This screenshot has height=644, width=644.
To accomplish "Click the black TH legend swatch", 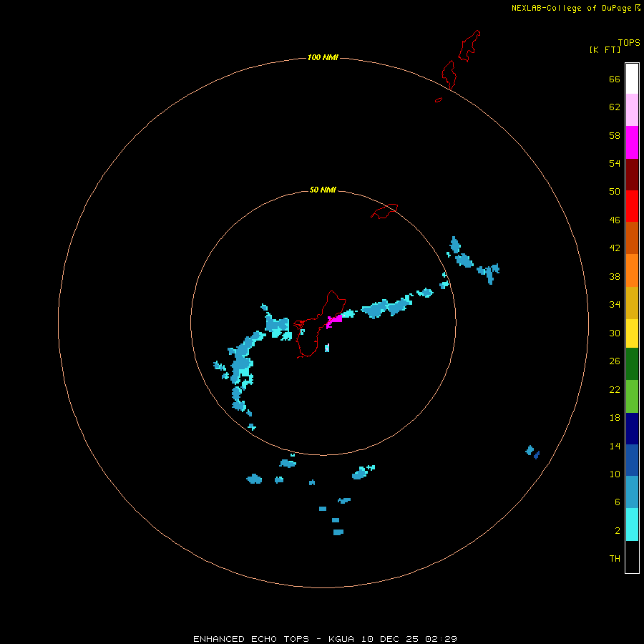I will (632, 557).
